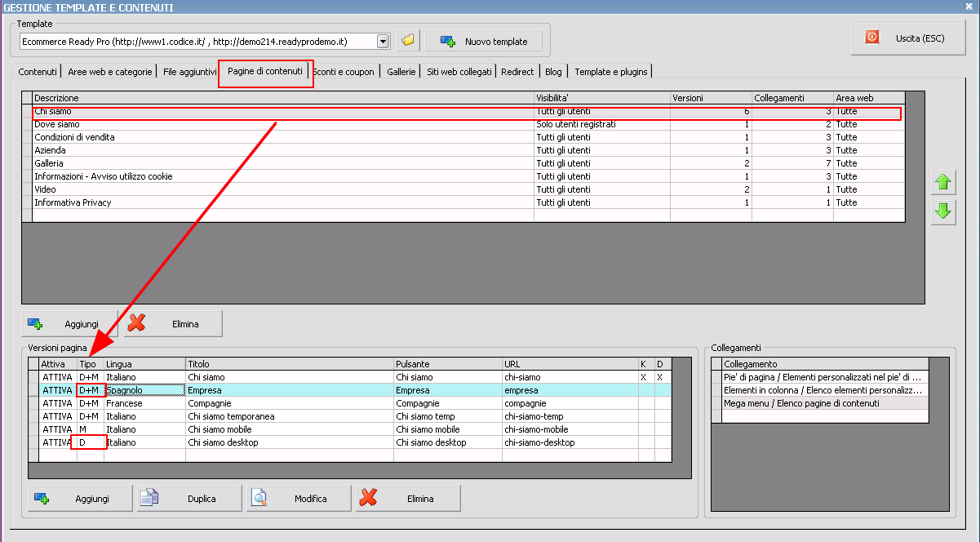Open the Siti web collegati tab
The image size is (980, 542).
(x=459, y=72)
